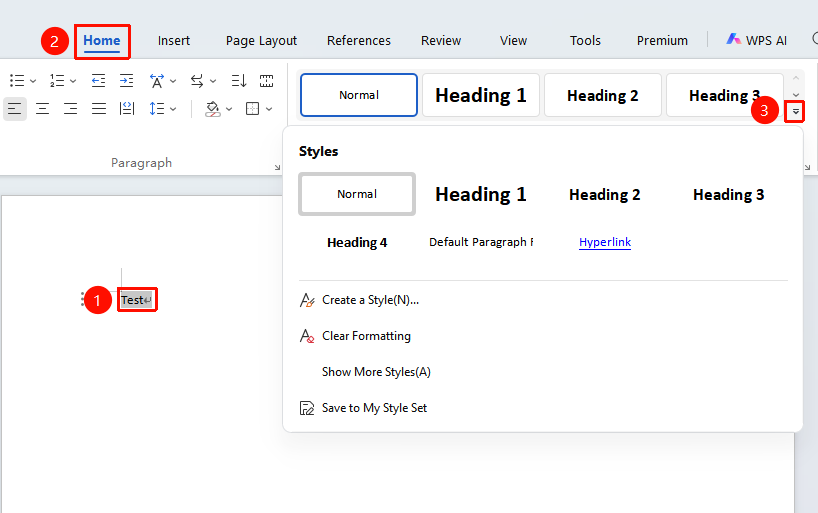Viewport: 818px width, 513px height.
Task: Click the selected word Test in document
Action: click(x=133, y=300)
